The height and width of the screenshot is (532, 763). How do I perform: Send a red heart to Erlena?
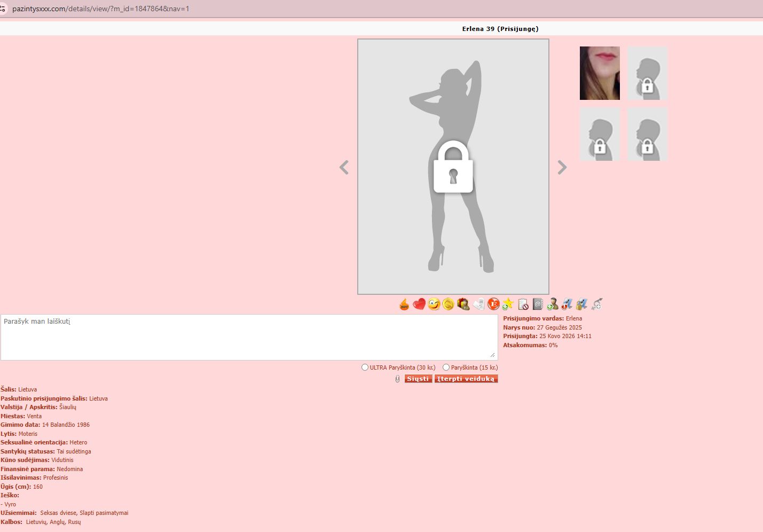(x=419, y=304)
